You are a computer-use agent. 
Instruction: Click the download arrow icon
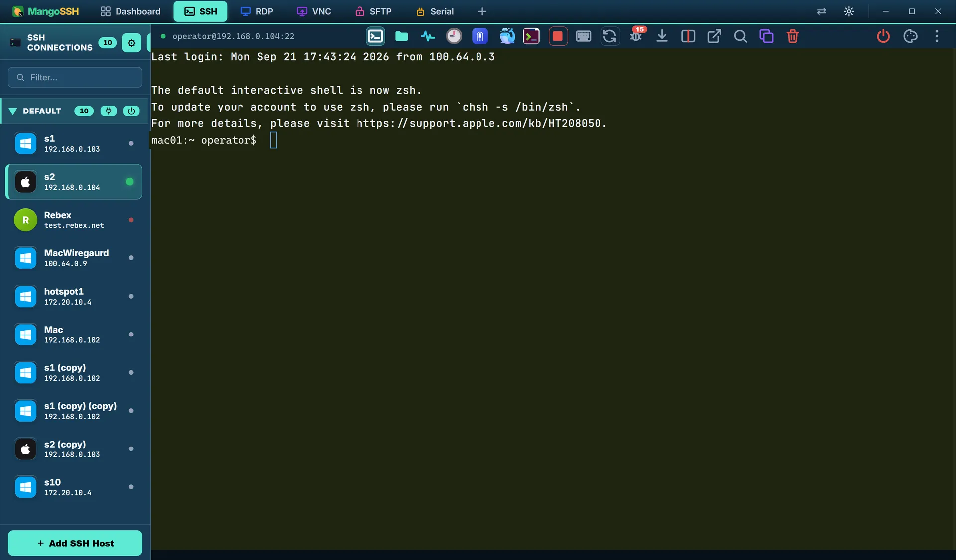(x=662, y=36)
